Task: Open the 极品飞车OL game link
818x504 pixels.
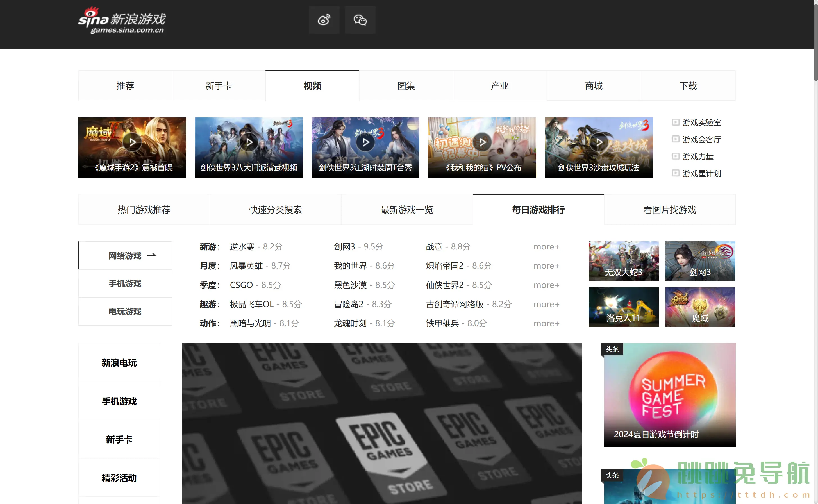Action: point(252,304)
